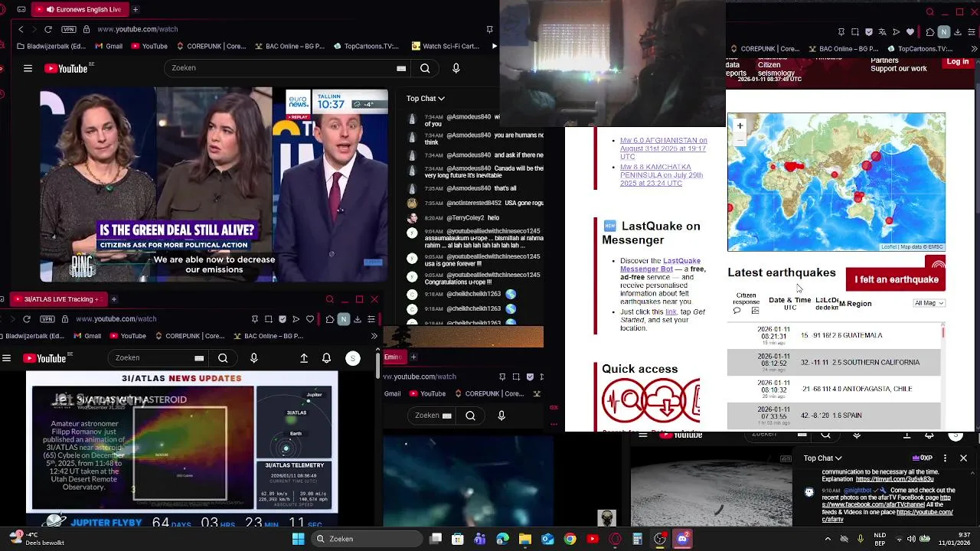Click the I felt an earthquake button

(x=896, y=279)
